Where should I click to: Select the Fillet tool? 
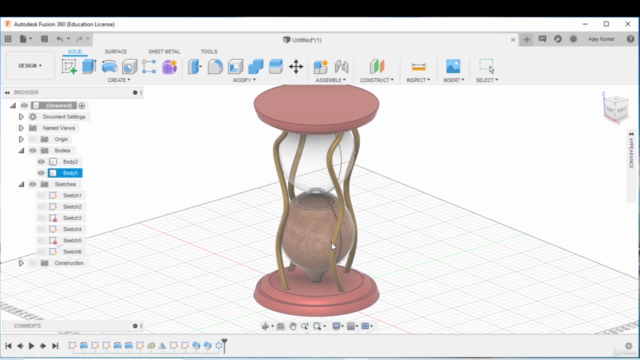coord(215,66)
